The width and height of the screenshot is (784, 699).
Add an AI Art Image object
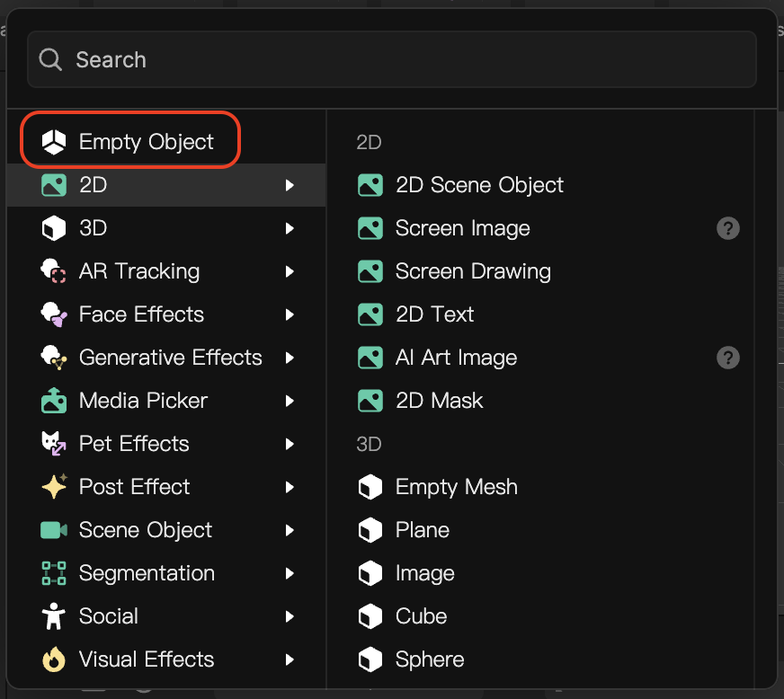click(540, 358)
